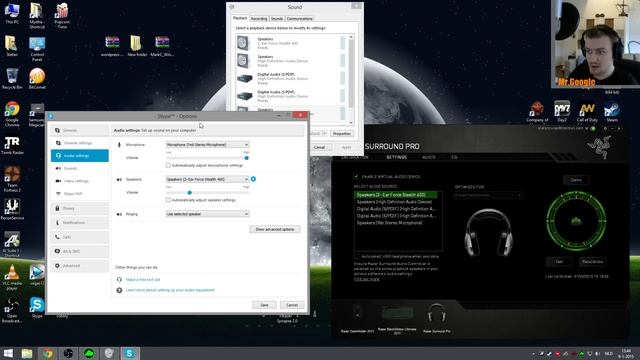The width and height of the screenshot is (640, 360).
Task: Select General settings in Skype Options sidebar
Action: [80, 143]
